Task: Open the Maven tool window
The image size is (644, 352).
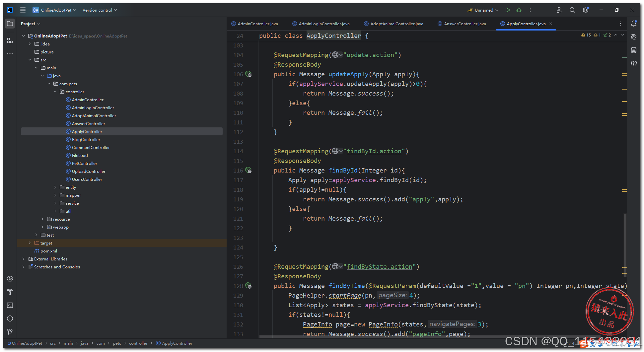Action: pos(634,63)
